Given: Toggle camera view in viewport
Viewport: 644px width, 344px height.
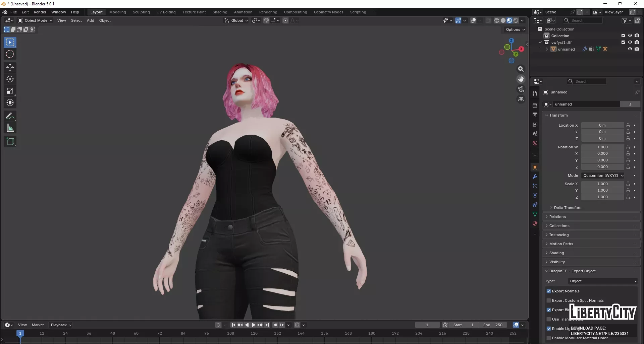Looking at the screenshot, I should click(x=521, y=89).
